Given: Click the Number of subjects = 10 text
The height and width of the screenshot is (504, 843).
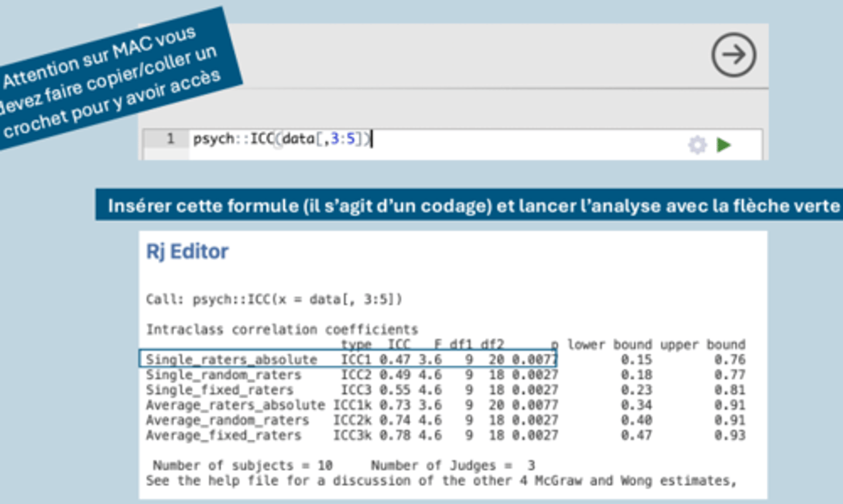Looking at the screenshot, I should tap(243, 465).
